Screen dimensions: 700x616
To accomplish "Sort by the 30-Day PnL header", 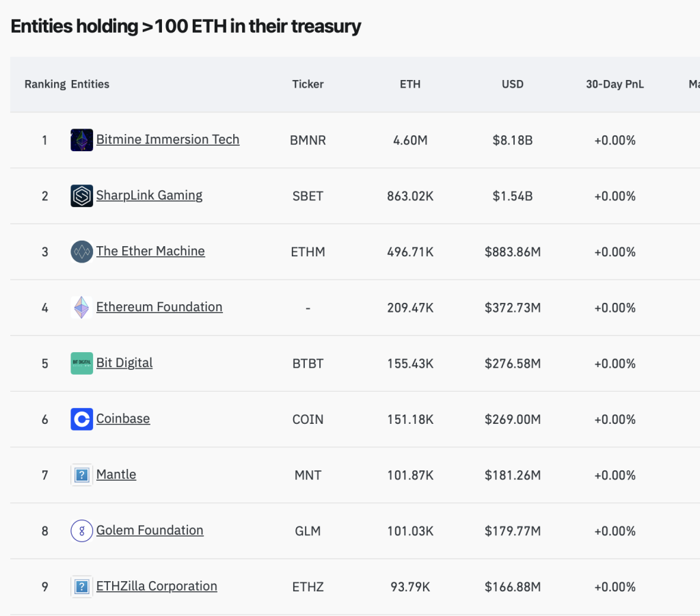I will coord(615,84).
